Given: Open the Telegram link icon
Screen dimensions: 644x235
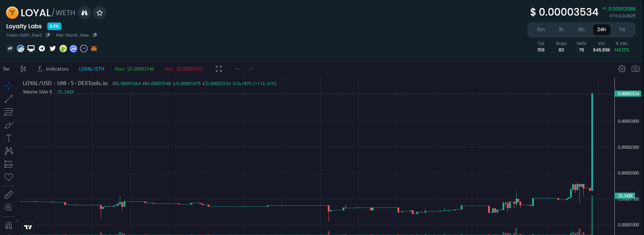Looking at the screenshot, I should [x=42, y=48].
